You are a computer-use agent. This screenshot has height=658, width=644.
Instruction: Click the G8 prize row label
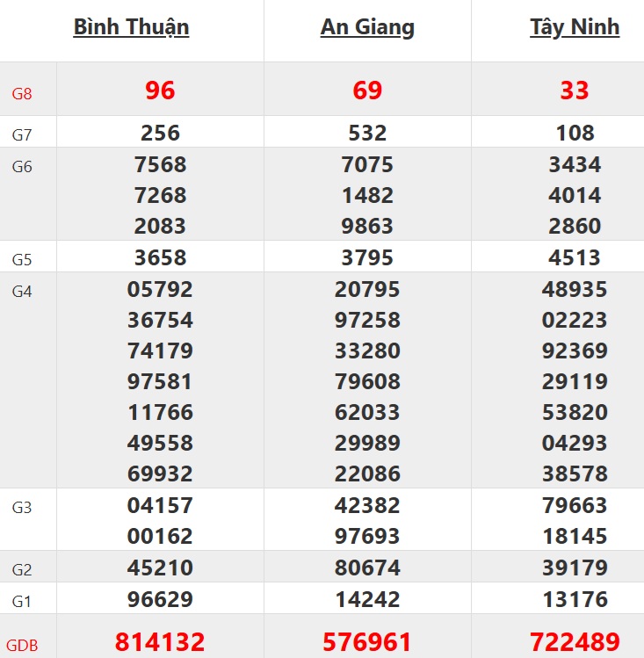[x=22, y=93]
